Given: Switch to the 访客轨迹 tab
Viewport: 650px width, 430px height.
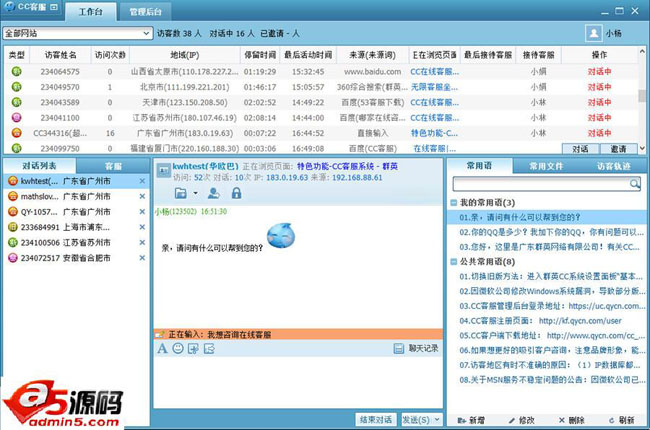Looking at the screenshot, I should [613, 166].
